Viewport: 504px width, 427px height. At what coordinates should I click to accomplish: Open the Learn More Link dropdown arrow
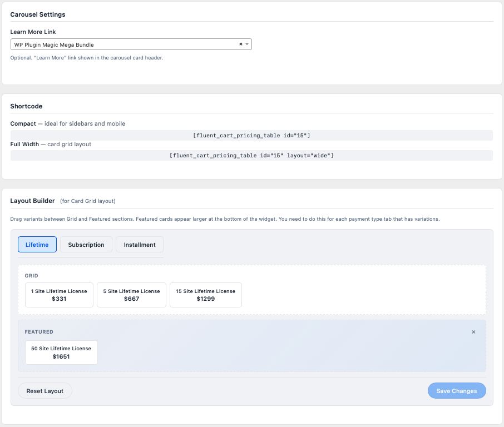(247, 44)
